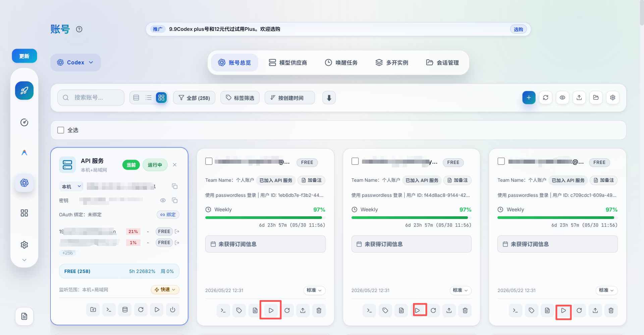
Task: Click the 绑定 OAuth bind button
Action: point(168,215)
